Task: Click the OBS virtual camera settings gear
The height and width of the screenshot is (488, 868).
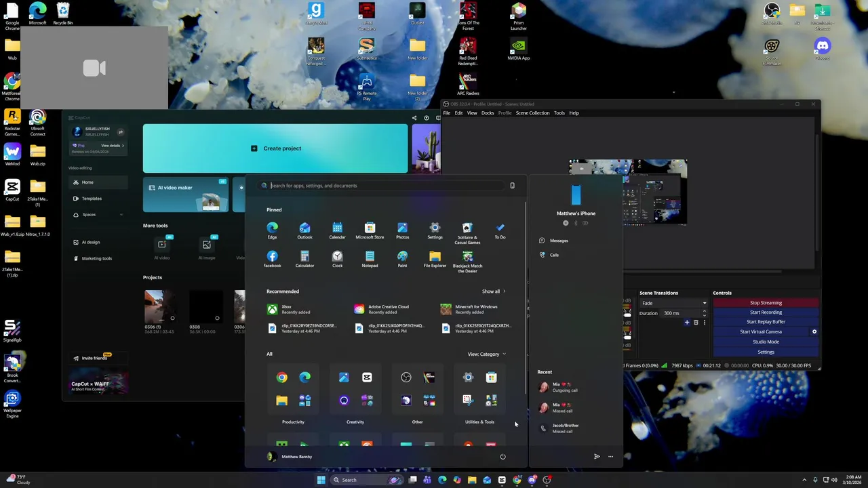Action: click(814, 331)
